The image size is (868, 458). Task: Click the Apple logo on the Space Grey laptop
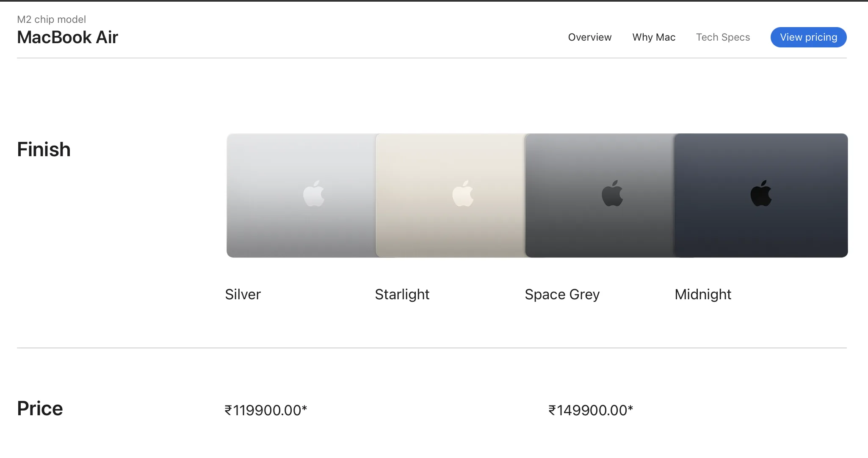click(612, 194)
